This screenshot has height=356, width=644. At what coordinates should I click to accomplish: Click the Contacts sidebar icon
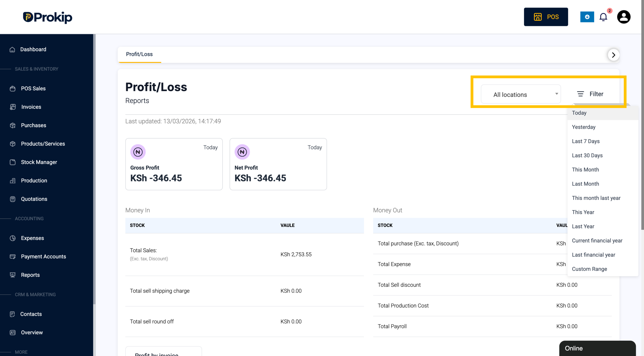pos(12,314)
